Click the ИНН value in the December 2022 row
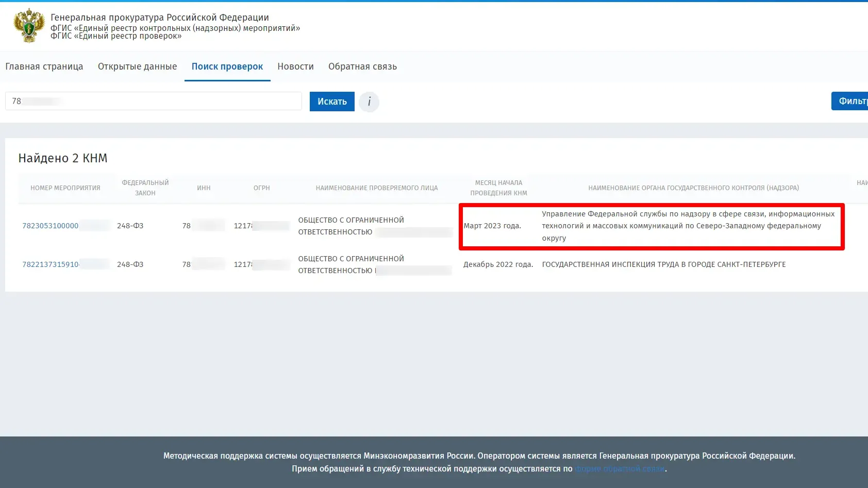The height and width of the screenshot is (488, 868). (x=203, y=264)
